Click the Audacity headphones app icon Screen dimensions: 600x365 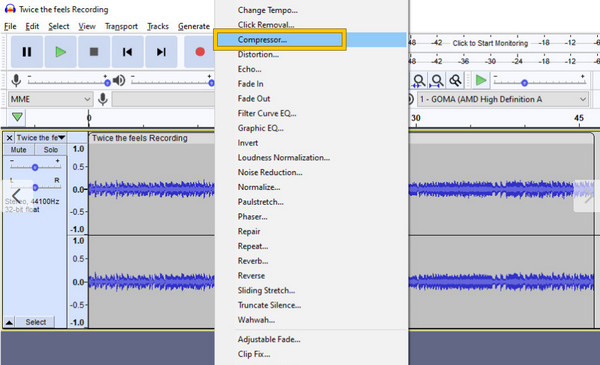point(10,9)
